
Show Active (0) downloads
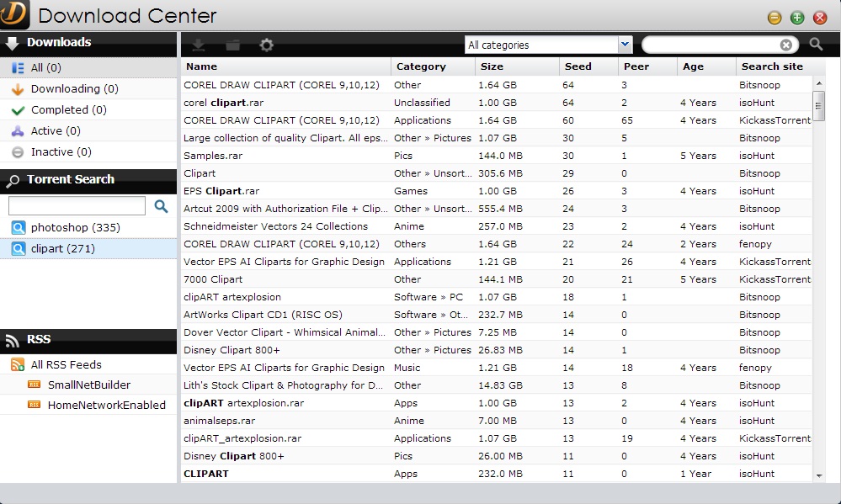[88, 130]
